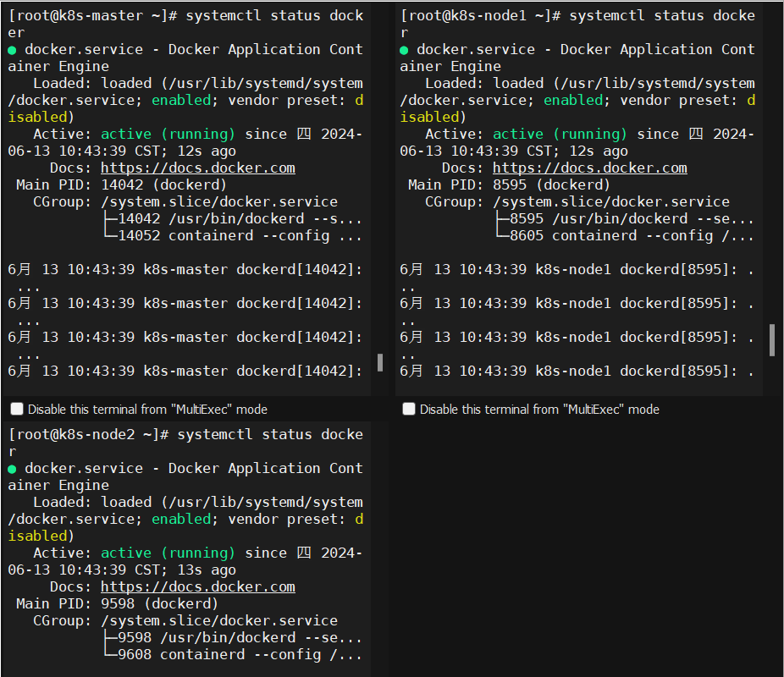Click the k8s-node2 command prompt line
Viewport: 784px width, 677px height.
click(x=185, y=443)
